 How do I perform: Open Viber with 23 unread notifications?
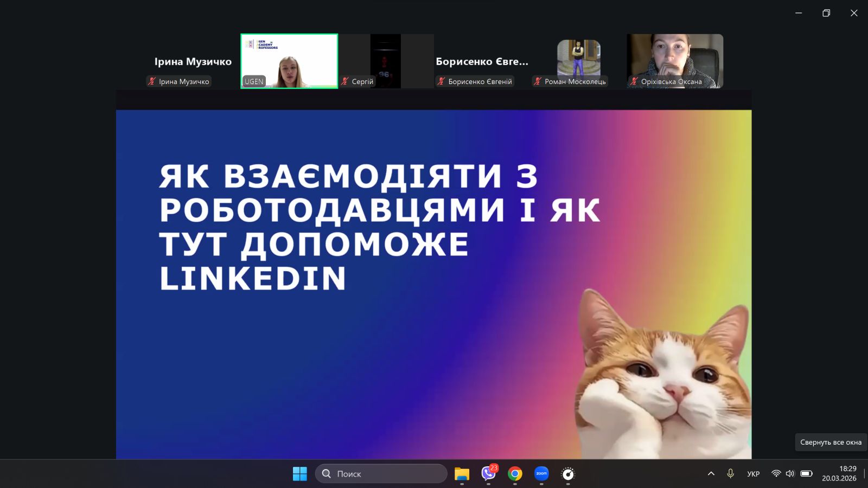[x=488, y=474]
